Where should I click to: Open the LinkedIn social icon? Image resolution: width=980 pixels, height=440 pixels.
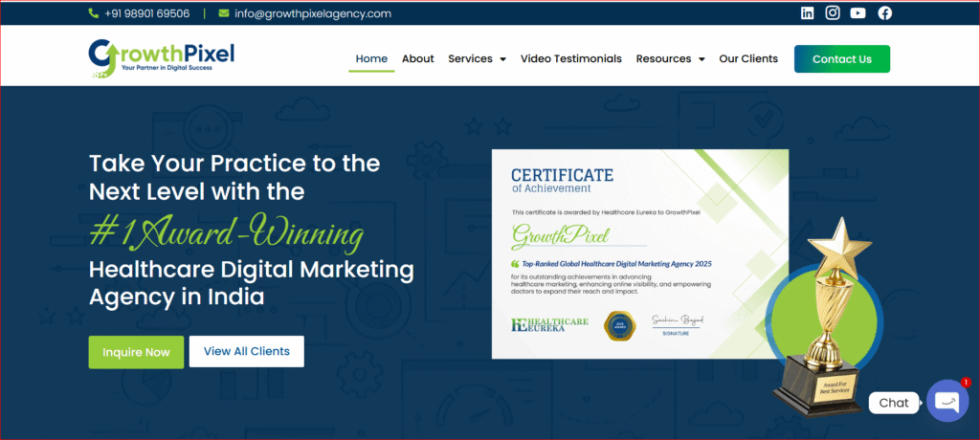click(807, 13)
